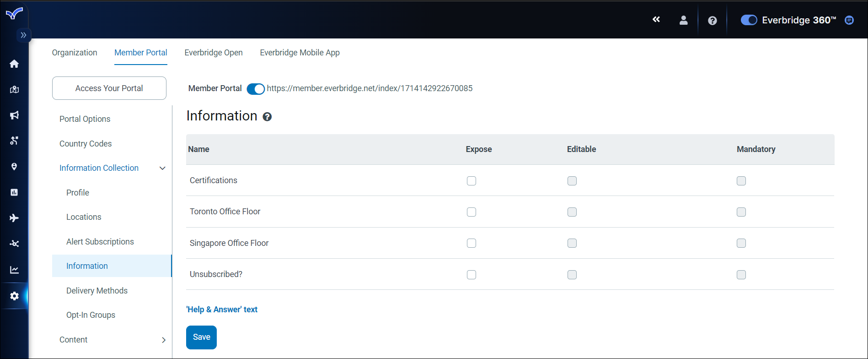This screenshot has width=868, height=359.
Task: Click the Toronto Office Floor row name
Action: [225, 212]
